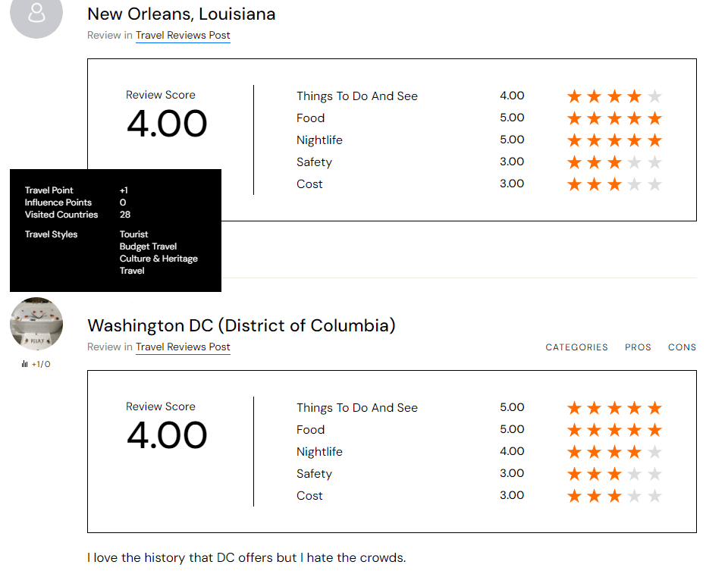Click the Washington DC 4.00 review score

(167, 436)
